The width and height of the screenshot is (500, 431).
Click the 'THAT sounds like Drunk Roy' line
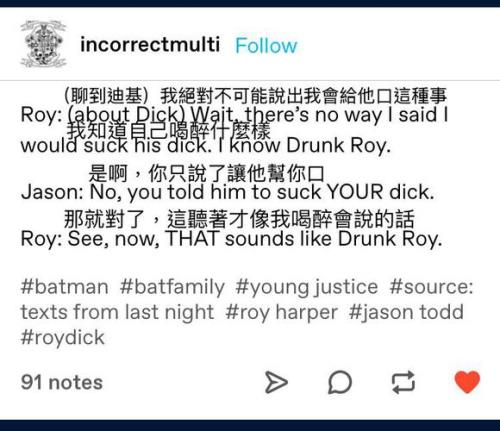point(231,239)
